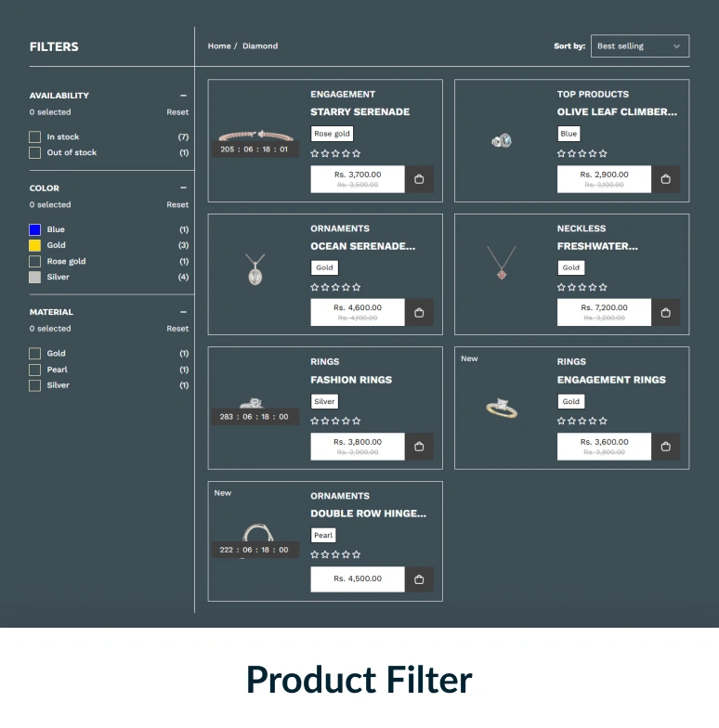Add Starry Serenade to cart
719x728 pixels.
point(419,179)
